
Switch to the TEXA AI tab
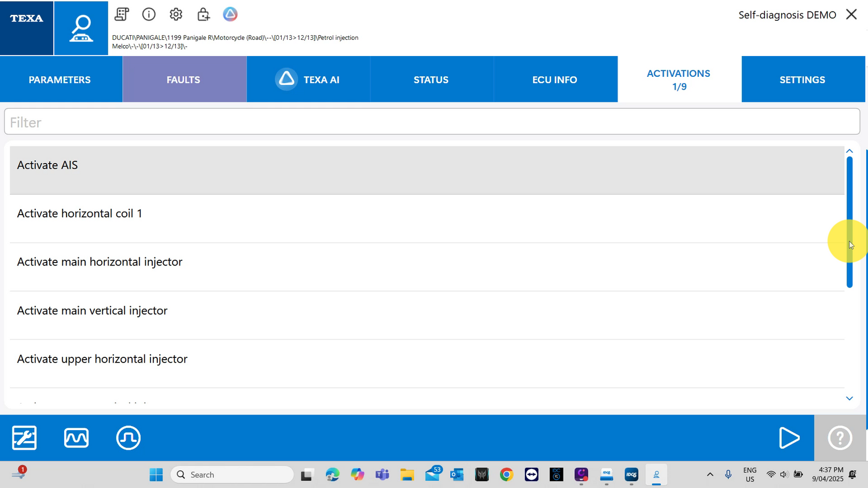(308, 80)
